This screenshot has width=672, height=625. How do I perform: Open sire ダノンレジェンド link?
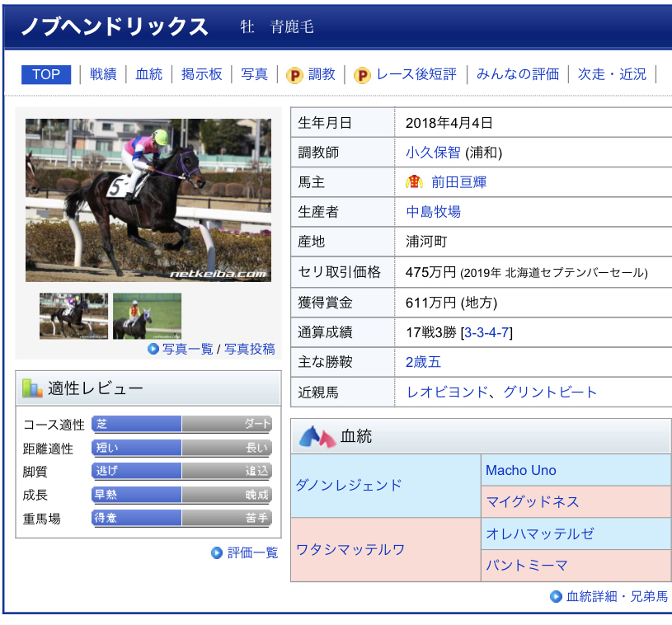pos(349,485)
